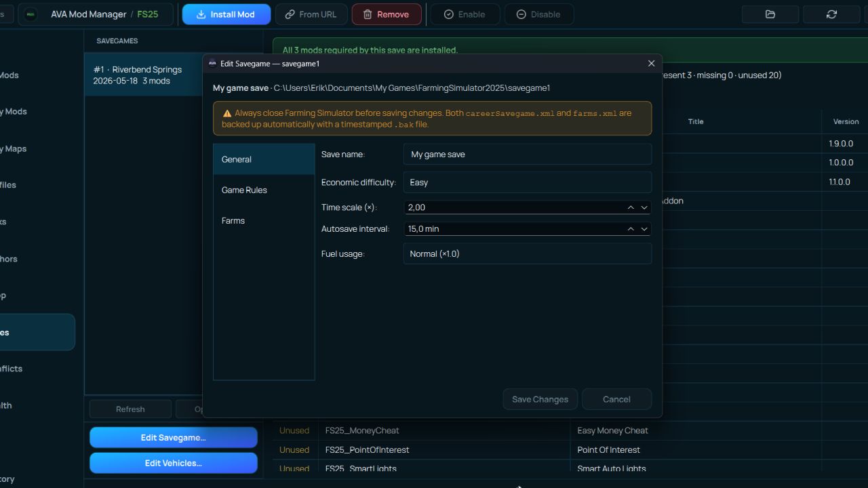868x488 pixels.
Task: Open the From URL install option
Action: [x=311, y=14]
